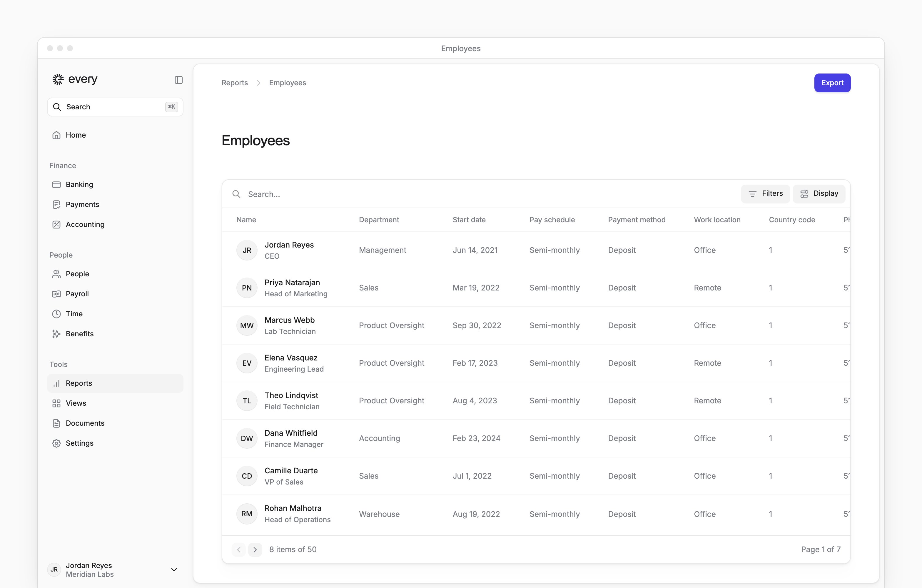Click Aug 4, 2023 start date
Viewport: 922px width, 588px height.
tap(475, 401)
